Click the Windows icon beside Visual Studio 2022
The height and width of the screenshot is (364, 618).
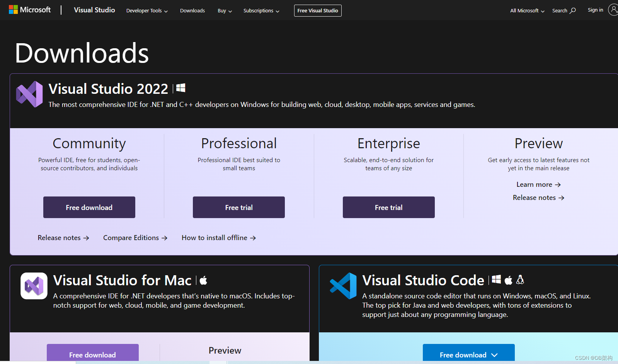(x=181, y=88)
